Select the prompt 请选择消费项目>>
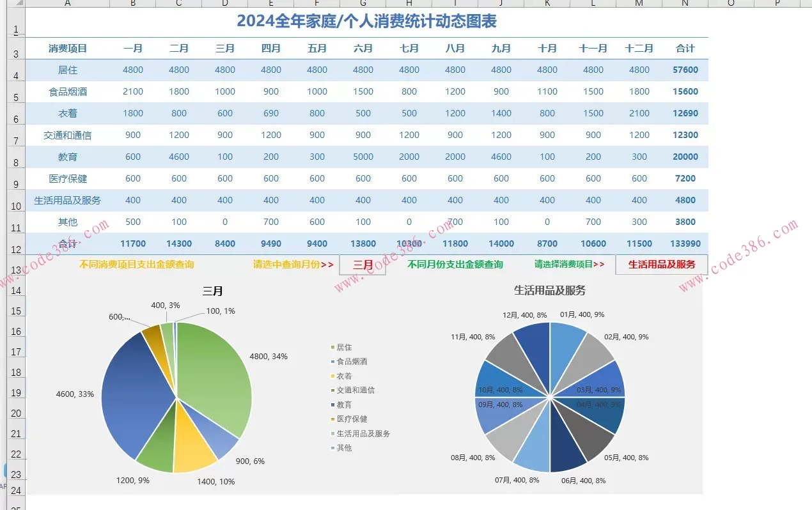 click(570, 265)
